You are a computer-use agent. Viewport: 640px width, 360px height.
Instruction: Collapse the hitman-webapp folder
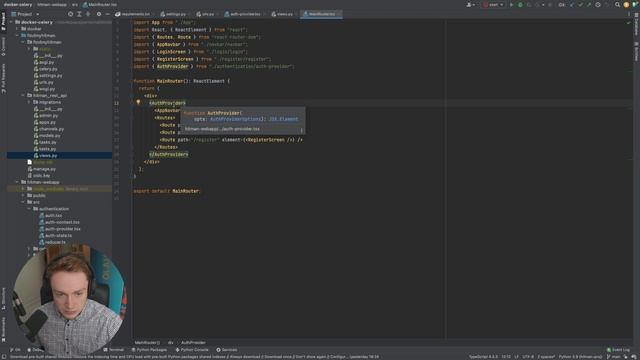point(18,182)
